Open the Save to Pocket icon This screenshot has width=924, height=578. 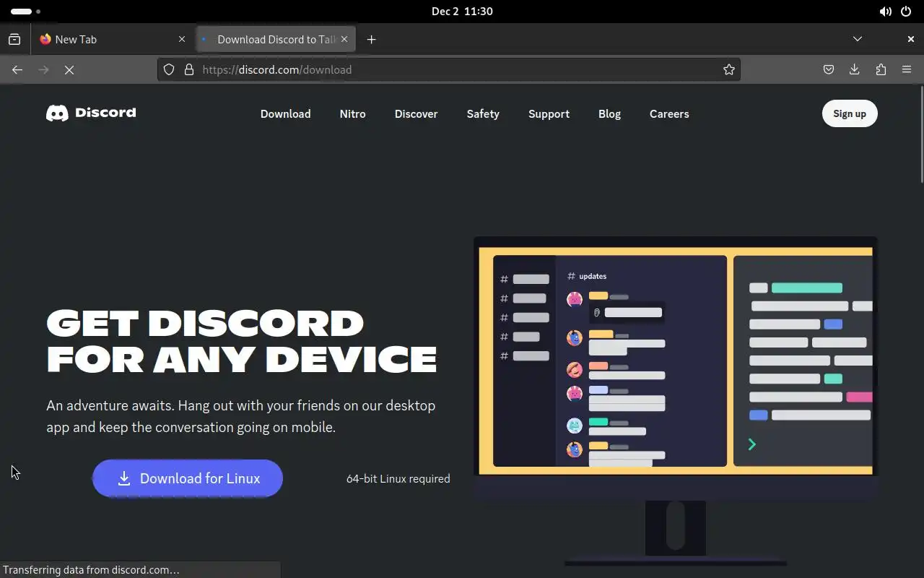coord(829,69)
